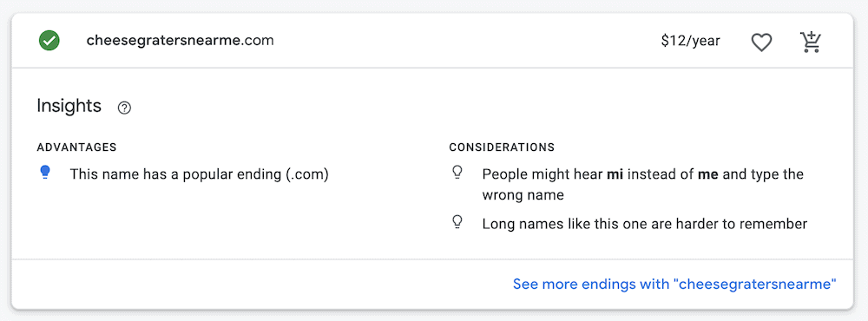Click the blue lightbulb advantage icon
Viewport: 868px width, 321px height.
click(45, 174)
